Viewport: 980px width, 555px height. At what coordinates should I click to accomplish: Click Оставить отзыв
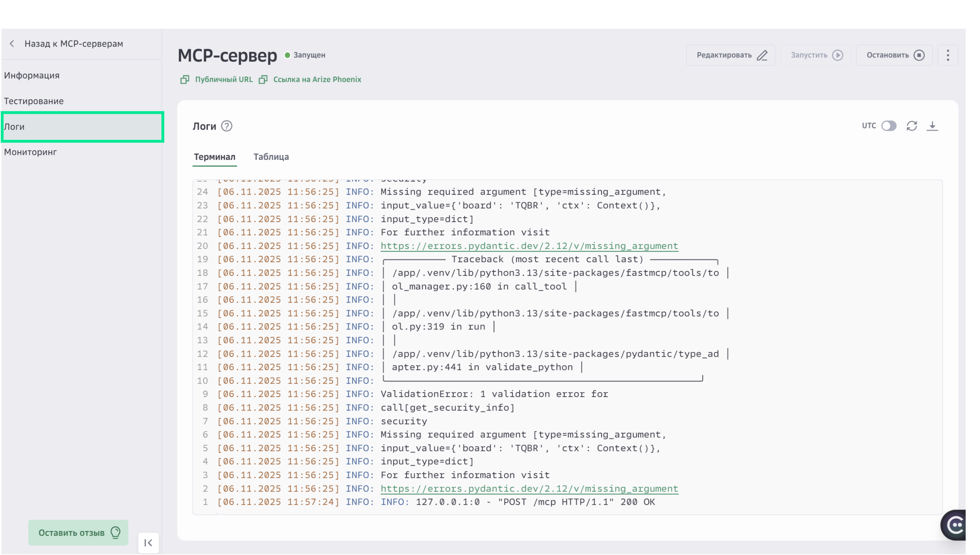click(78, 532)
